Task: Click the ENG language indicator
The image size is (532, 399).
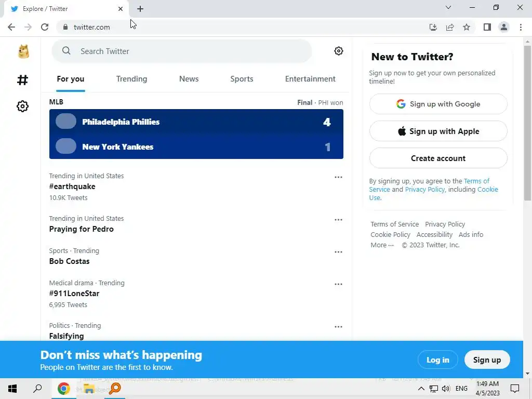Action: 461,389
